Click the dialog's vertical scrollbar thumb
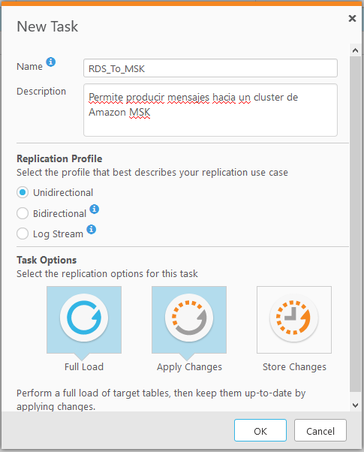 [x=355, y=224]
